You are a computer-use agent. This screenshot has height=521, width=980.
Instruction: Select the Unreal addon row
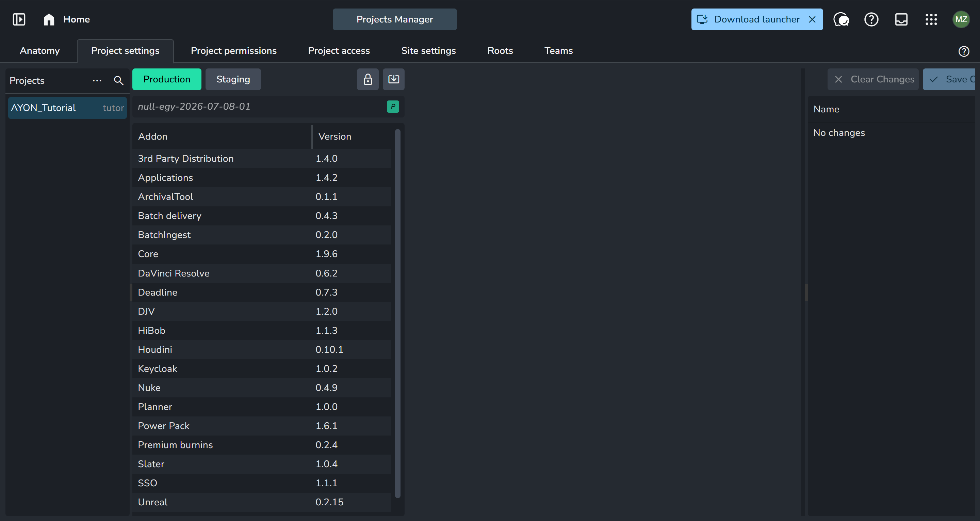click(262, 502)
